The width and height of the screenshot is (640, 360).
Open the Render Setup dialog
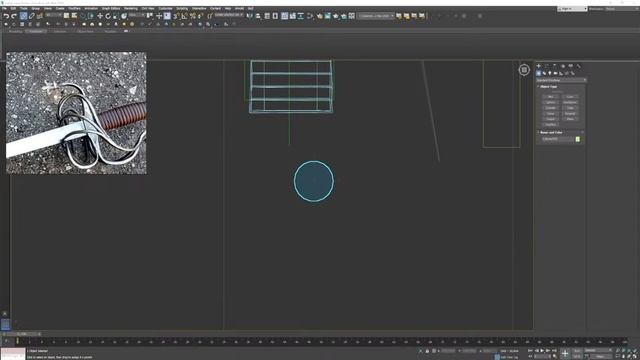coord(320,16)
